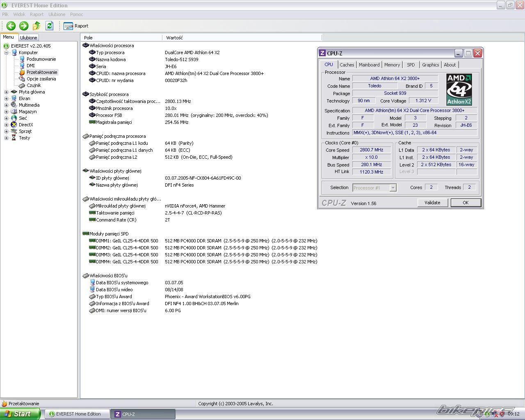
Task: Click the CPU-Z taskbar button
Action: click(143, 414)
